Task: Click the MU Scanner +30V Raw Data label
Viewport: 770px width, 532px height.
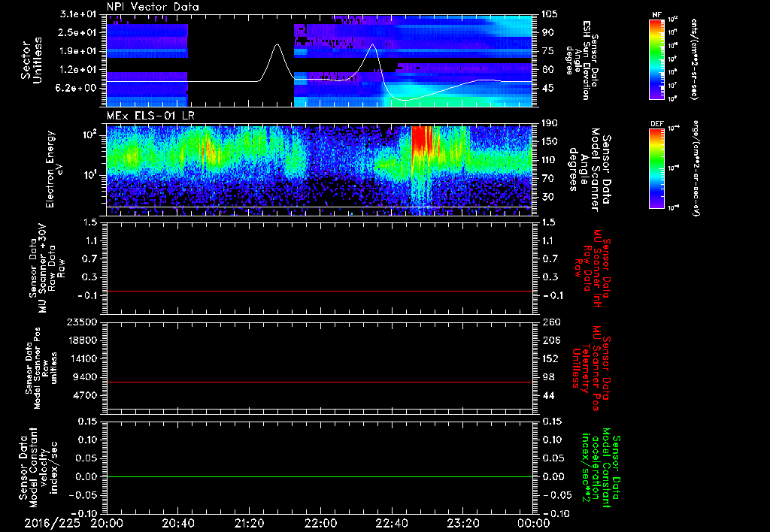Action: [x=47, y=268]
